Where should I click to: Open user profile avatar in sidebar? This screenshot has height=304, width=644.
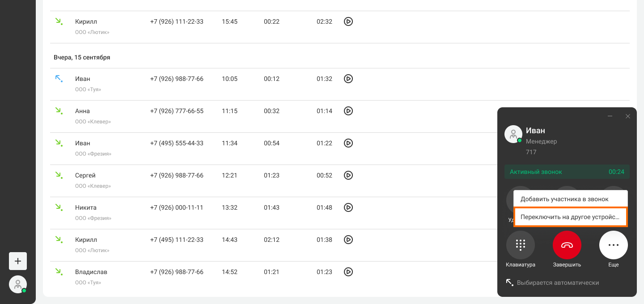coord(18,284)
